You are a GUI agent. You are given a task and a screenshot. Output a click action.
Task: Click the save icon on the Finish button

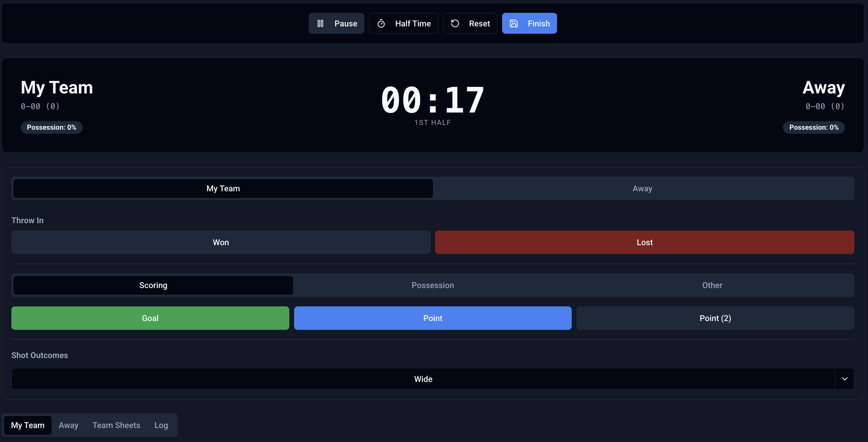[513, 23]
